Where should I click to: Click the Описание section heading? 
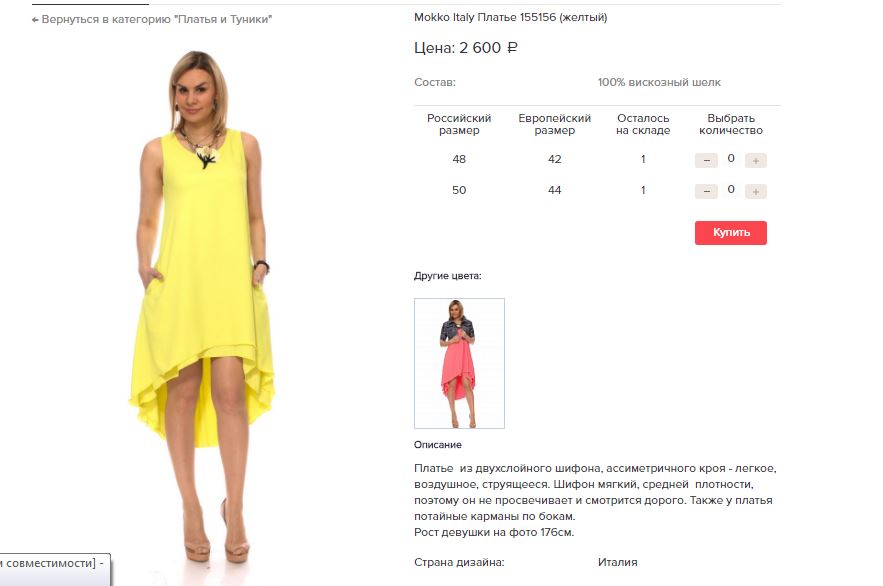click(x=438, y=445)
